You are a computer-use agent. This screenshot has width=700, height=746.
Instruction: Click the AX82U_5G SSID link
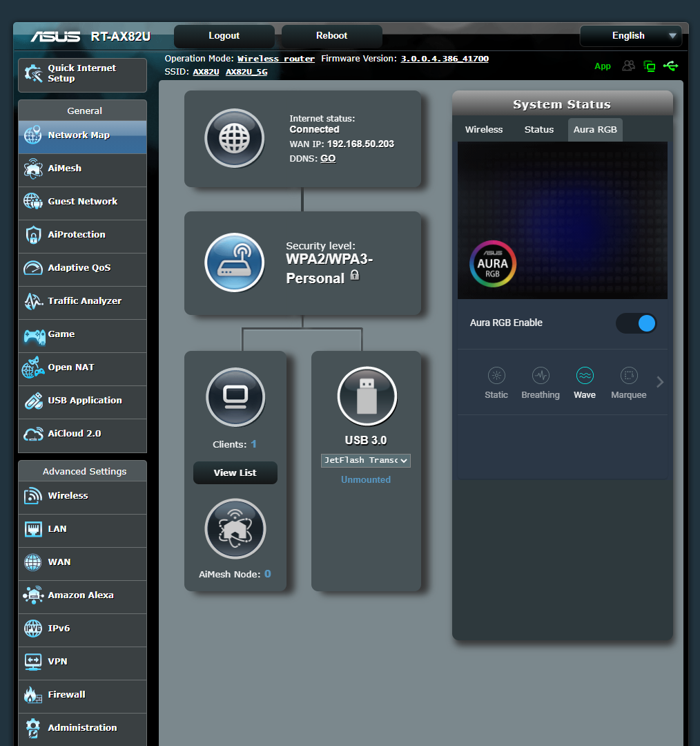pos(246,72)
